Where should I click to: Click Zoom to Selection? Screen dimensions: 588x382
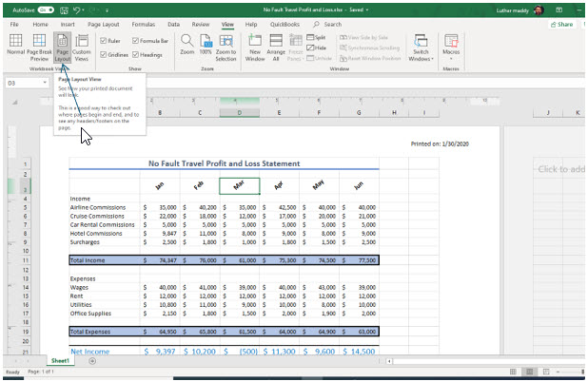click(225, 48)
